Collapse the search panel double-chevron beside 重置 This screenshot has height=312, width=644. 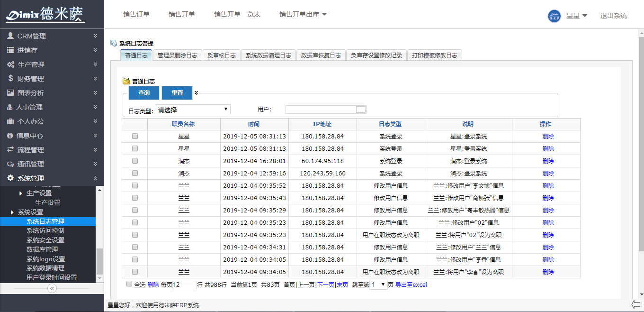click(x=196, y=92)
